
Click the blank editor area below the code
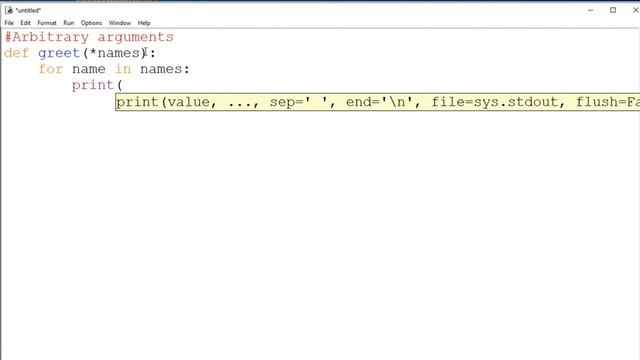pos(320,237)
